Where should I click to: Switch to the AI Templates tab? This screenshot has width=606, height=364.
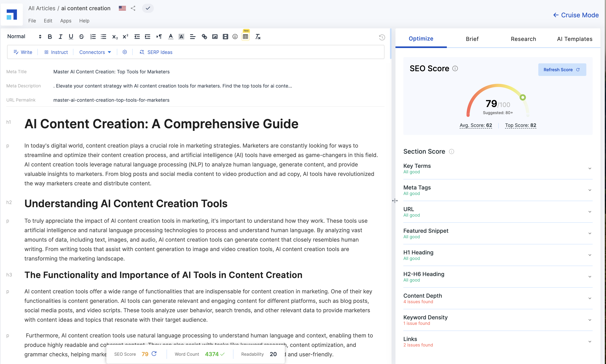coord(574,39)
